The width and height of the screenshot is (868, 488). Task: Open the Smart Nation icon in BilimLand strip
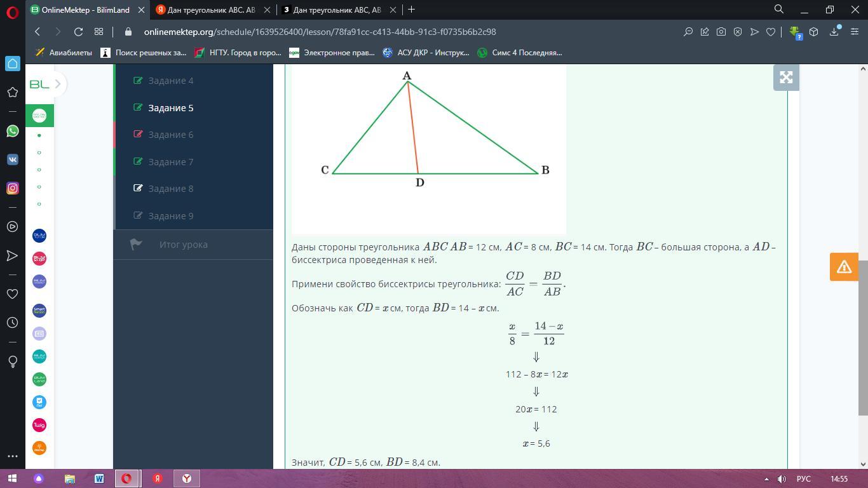pyautogui.click(x=39, y=311)
